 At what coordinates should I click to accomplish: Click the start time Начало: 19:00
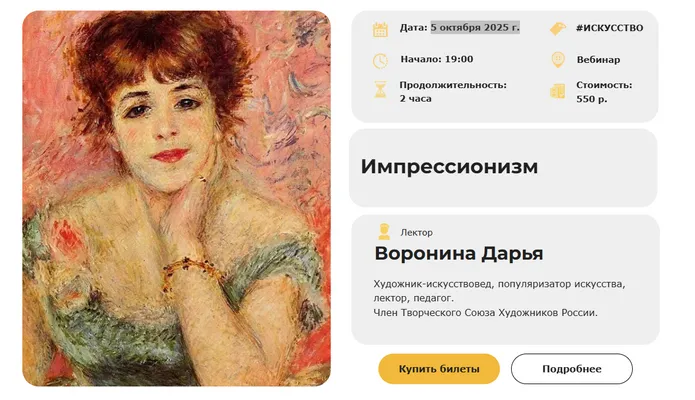pos(437,60)
